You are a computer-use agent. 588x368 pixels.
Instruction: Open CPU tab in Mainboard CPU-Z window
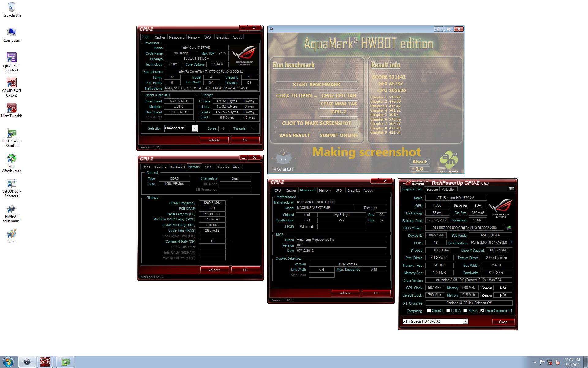(x=277, y=190)
